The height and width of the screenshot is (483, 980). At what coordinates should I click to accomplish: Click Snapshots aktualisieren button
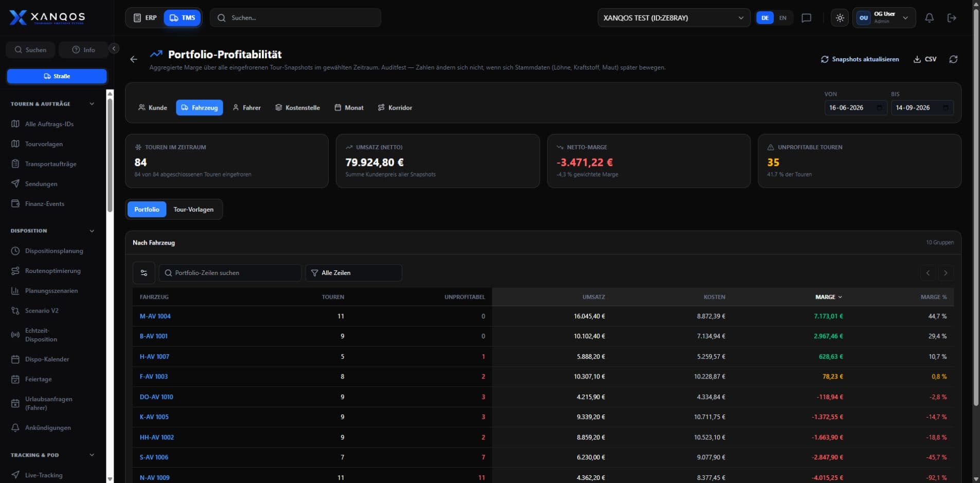[x=860, y=59]
